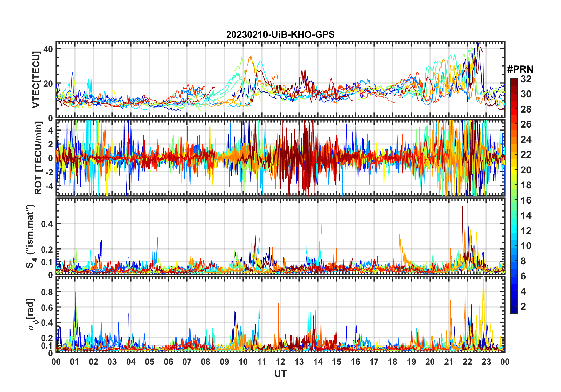Pick the x-axis hour tick 21

(x=449, y=362)
